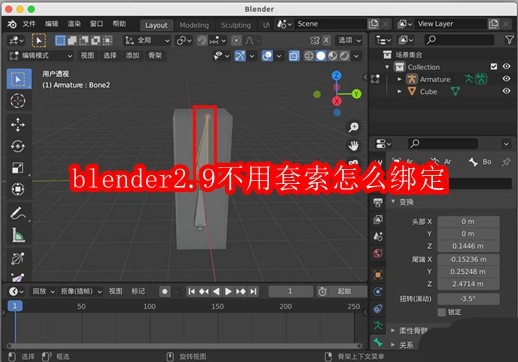Open the 添加 add menu in viewport header

(x=132, y=56)
